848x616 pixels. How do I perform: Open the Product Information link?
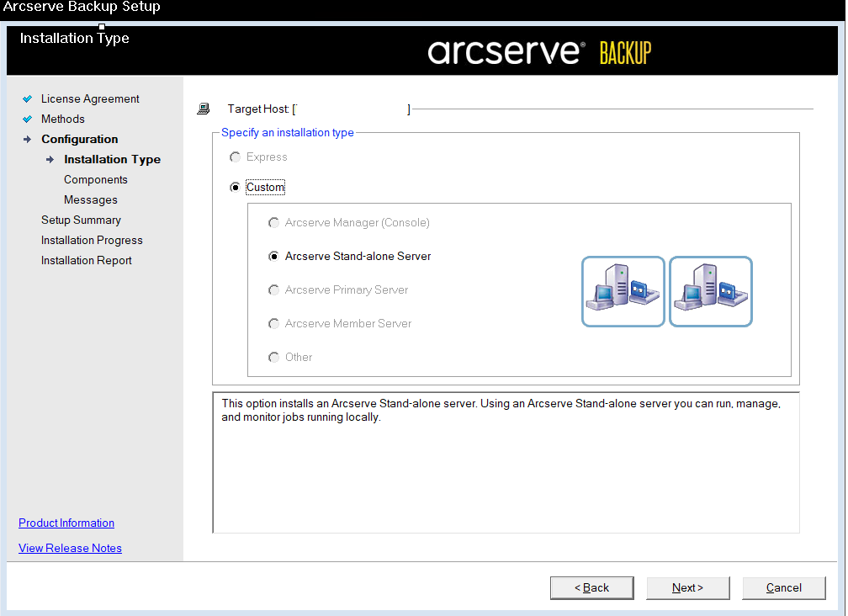tap(66, 523)
